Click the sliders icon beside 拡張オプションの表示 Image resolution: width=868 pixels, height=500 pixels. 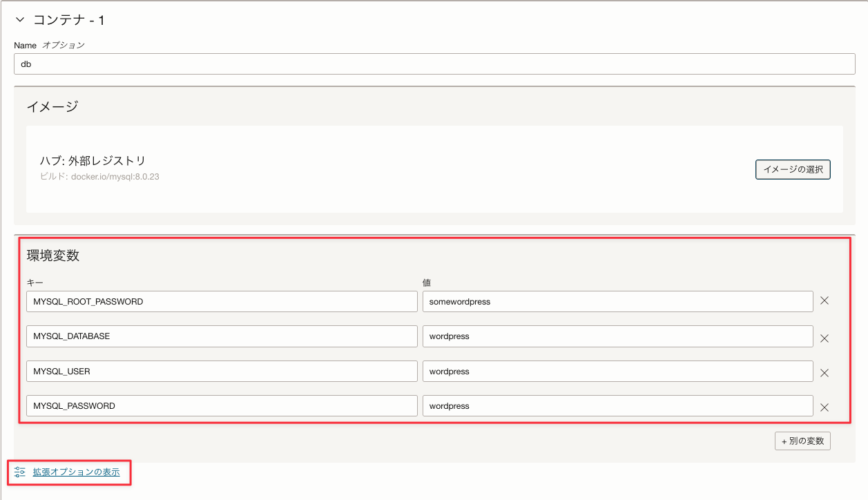pos(20,472)
